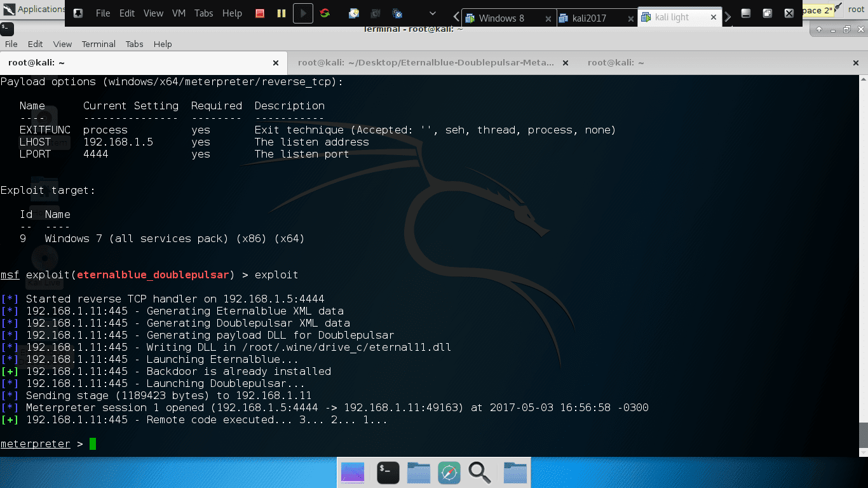Open the terminal from the dock
Screen dimensions: 868x488
pyautogui.click(x=388, y=472)
